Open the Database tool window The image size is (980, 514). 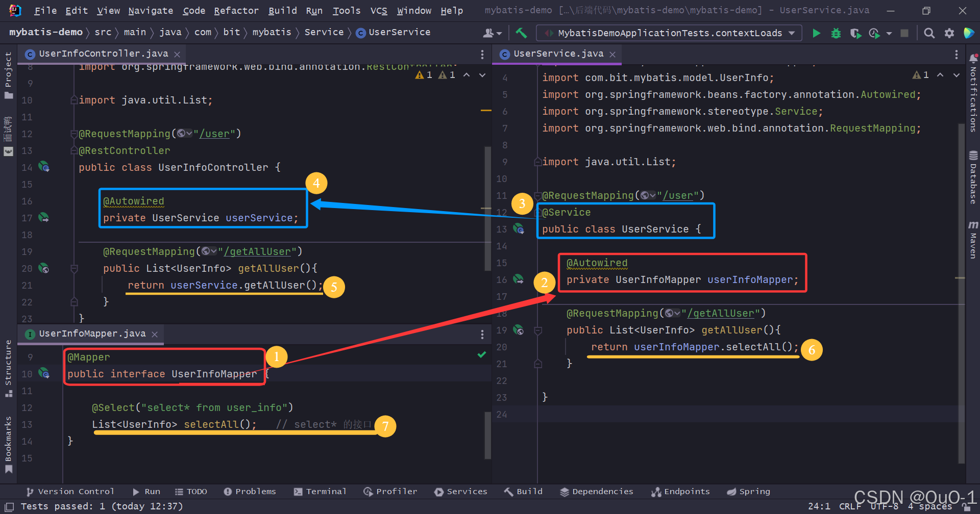973,178
